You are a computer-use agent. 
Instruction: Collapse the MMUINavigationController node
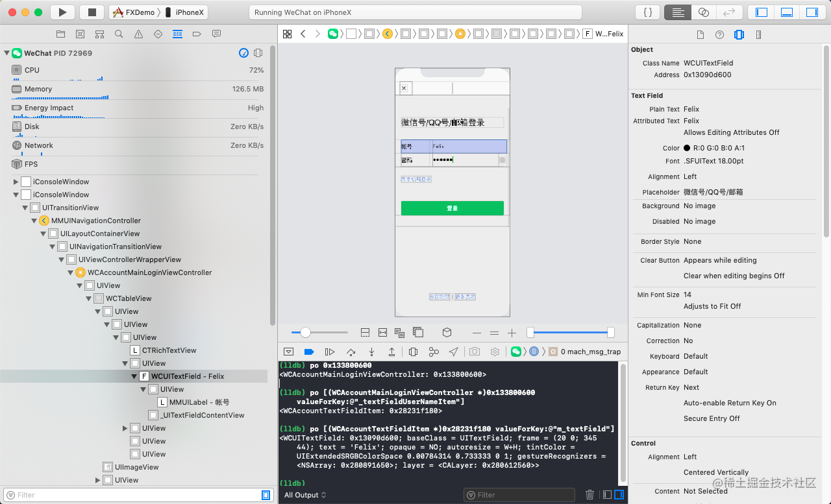34,221
